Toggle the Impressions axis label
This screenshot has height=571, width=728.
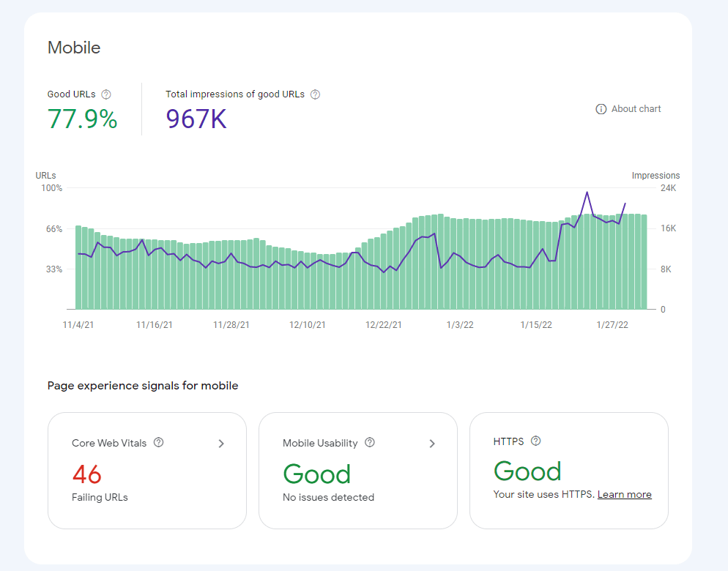pos(655,175)
